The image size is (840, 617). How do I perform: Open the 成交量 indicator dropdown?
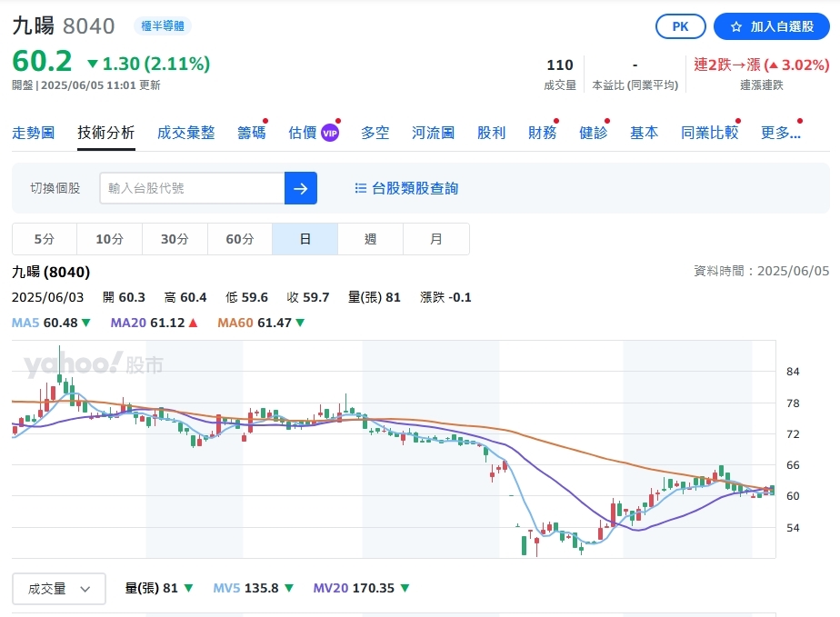pos(58,588)
